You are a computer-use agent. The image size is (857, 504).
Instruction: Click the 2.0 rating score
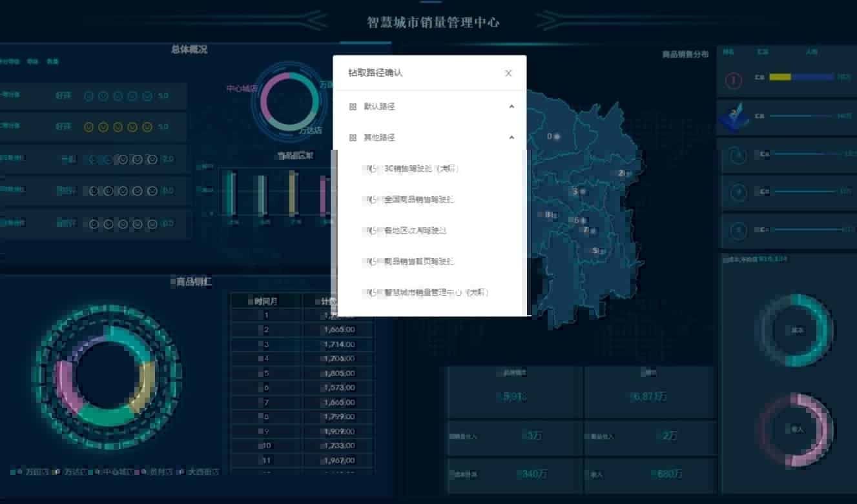click(168, 159)
